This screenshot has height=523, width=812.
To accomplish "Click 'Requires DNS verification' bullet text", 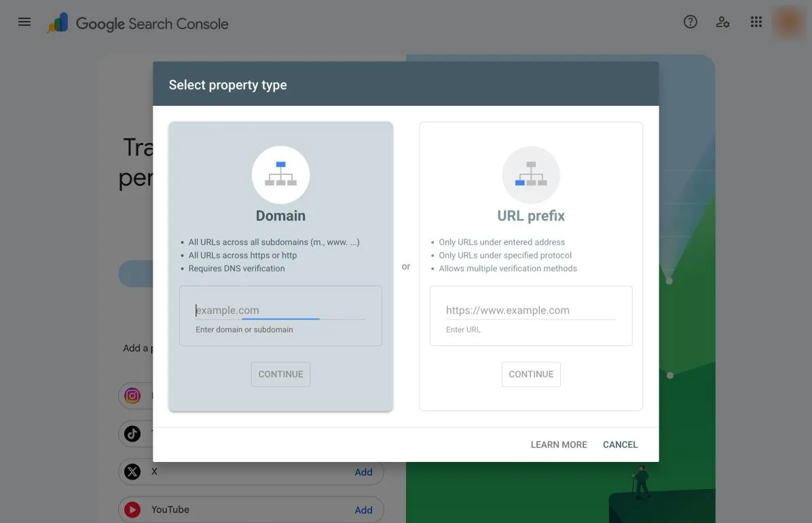I will [237, 269].
